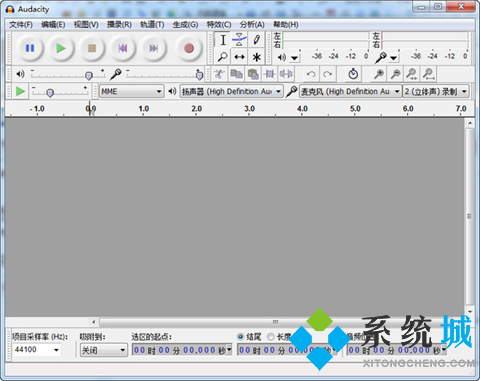Open the 特效(C) menu
This screenshot has width=480, height=381.
click(219, 25)
